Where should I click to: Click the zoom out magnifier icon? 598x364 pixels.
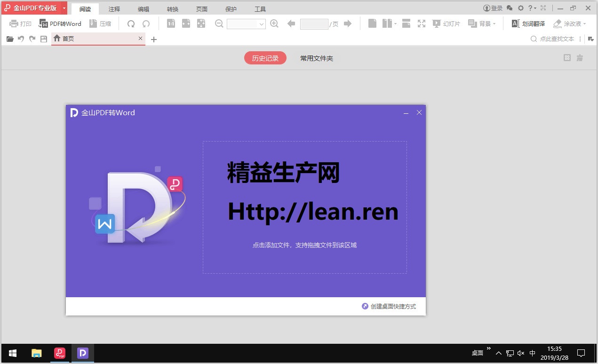(x=219, y=24)
